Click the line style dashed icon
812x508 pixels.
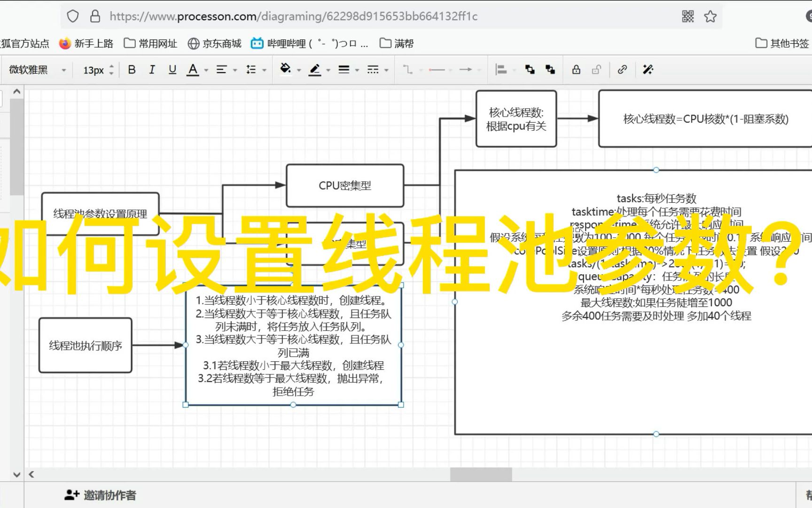pyautogui.click(x=373, y=70)
